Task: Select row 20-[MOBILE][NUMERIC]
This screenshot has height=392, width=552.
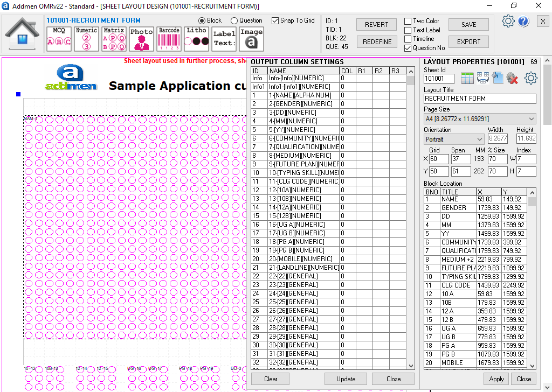Action: pos(328,259)
